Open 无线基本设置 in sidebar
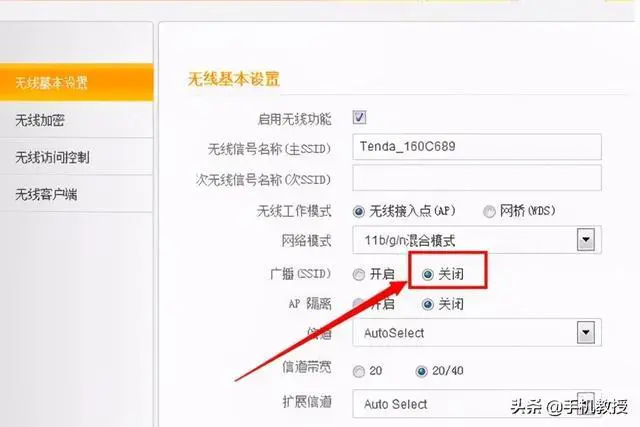The height and width of the screenshot is (427, 640). click(x=76, y=82)
